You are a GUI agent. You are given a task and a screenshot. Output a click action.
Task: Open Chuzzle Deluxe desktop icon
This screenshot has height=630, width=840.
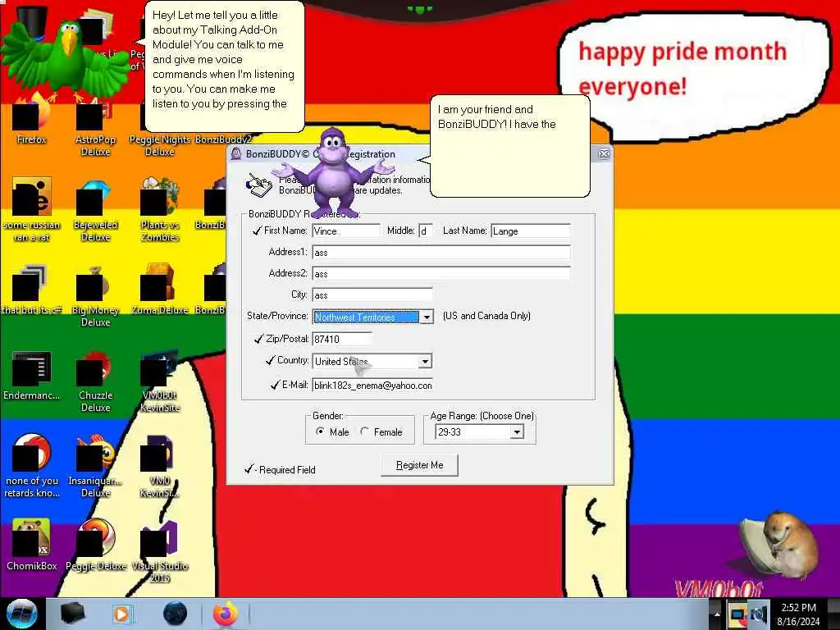(95, 381)
